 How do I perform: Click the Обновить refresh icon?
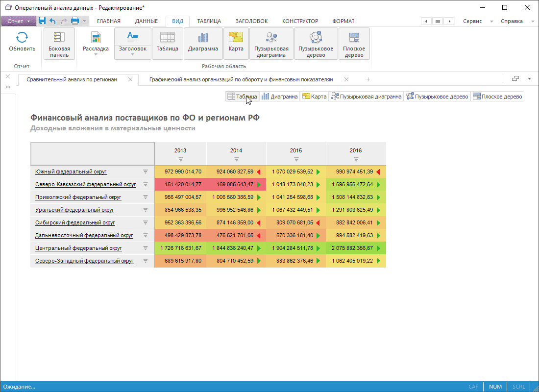click(22, 37)
